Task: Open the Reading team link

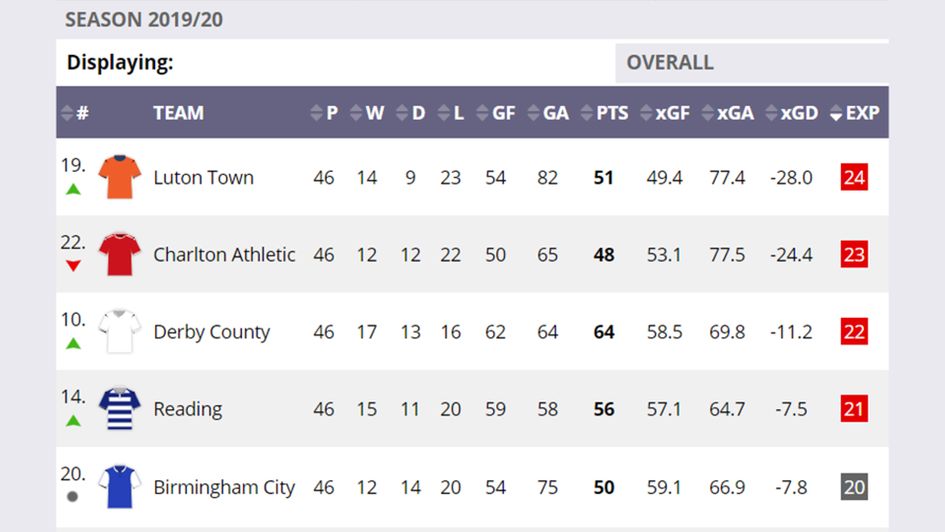Action: [x=187, y=409]
